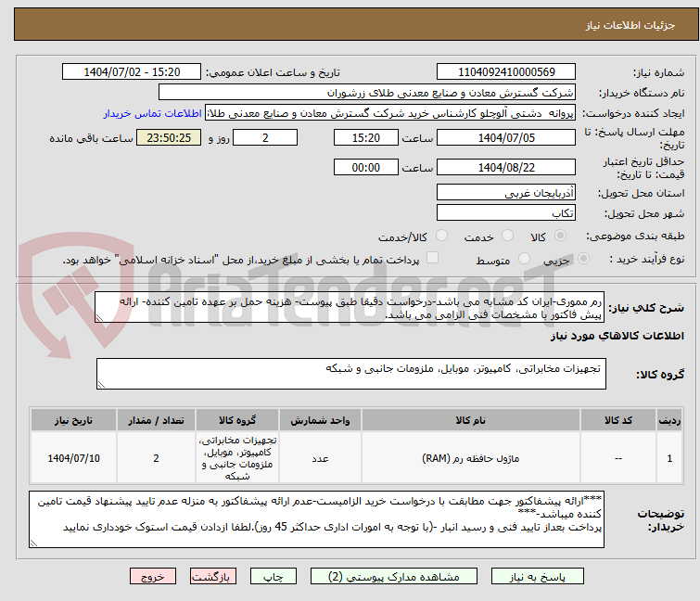Viewport: 700px width, 601px height.
Task: Click the goods group cell in table row
Action: tap(237, 458)
